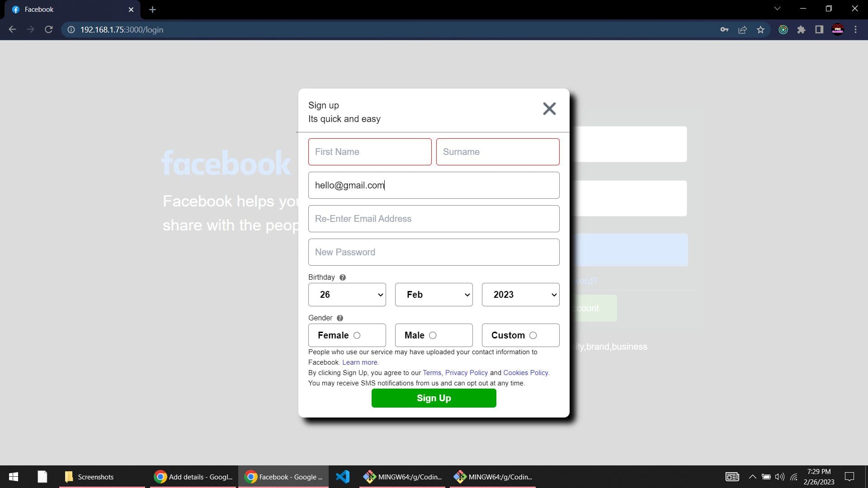Open the Chrome profile avatar

[837, 30]
